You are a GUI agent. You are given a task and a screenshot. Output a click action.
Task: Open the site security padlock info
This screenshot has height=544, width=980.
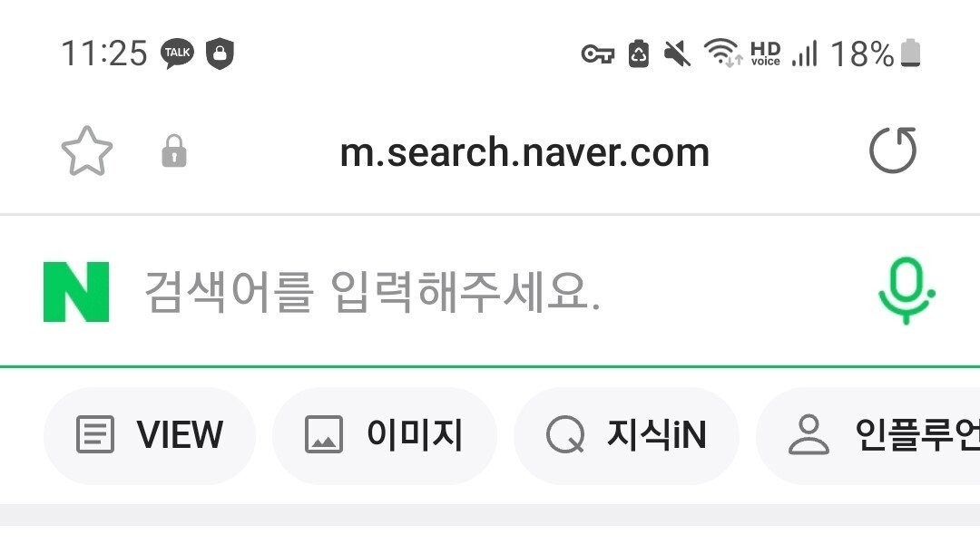pos(174,151)
